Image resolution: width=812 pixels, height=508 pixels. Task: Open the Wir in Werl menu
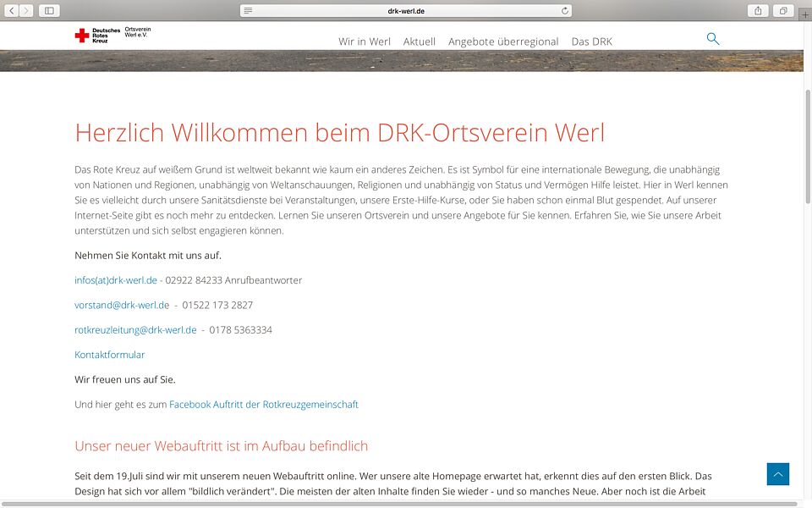[x=365, y=41]
